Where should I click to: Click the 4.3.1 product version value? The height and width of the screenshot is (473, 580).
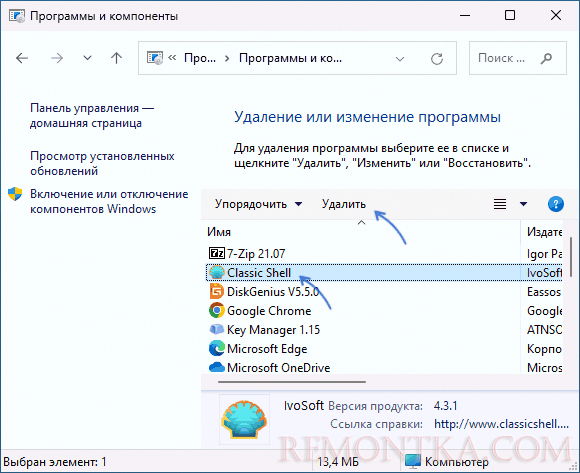[445, 406]
